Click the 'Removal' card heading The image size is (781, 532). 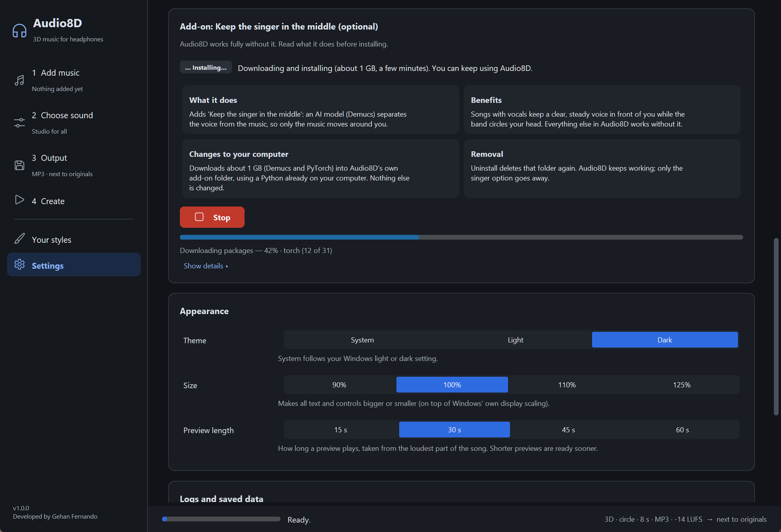click(x=487, y=154)
